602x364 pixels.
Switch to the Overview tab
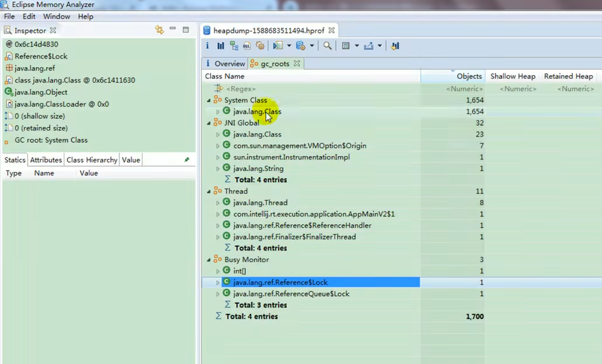click(225, 64)
